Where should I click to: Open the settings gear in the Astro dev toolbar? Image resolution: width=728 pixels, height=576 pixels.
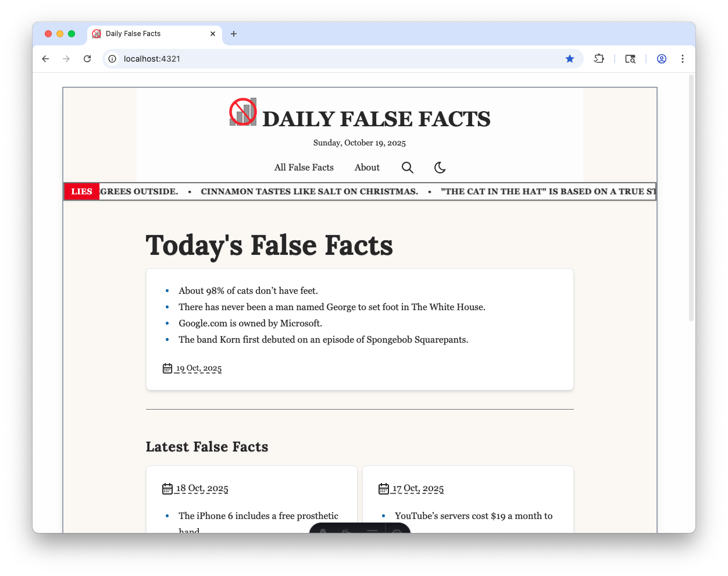[398, 531]
